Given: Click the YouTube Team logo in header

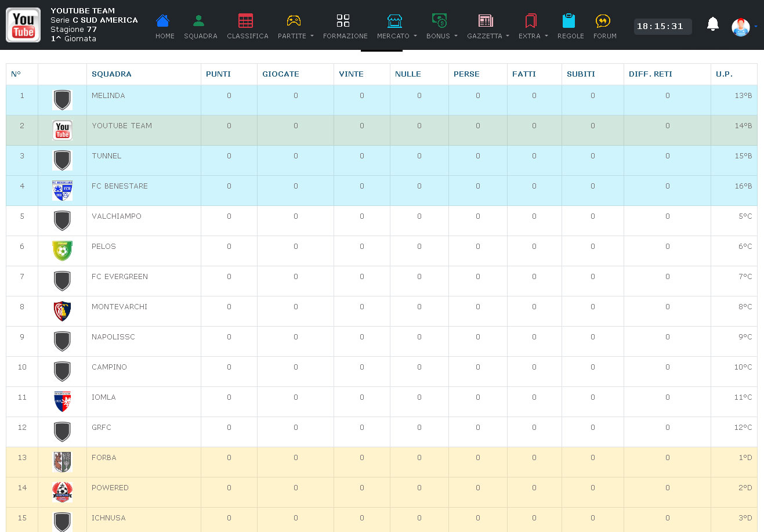Looking at the screenshot, I should coord(23,25).
